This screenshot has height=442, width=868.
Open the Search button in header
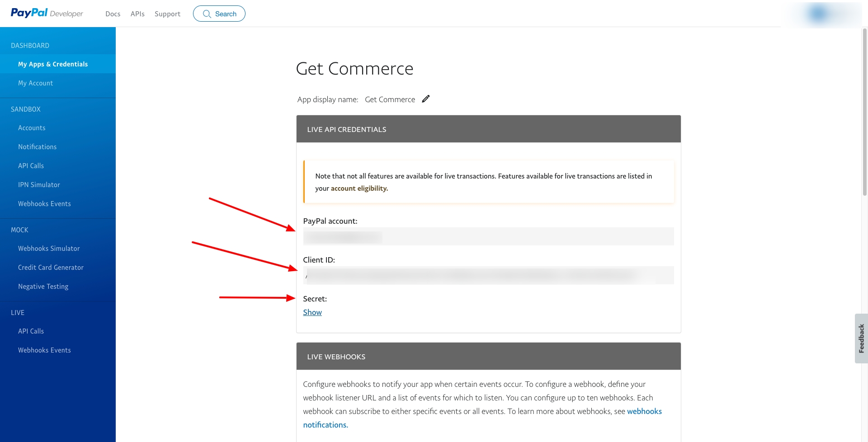(219, 14)
